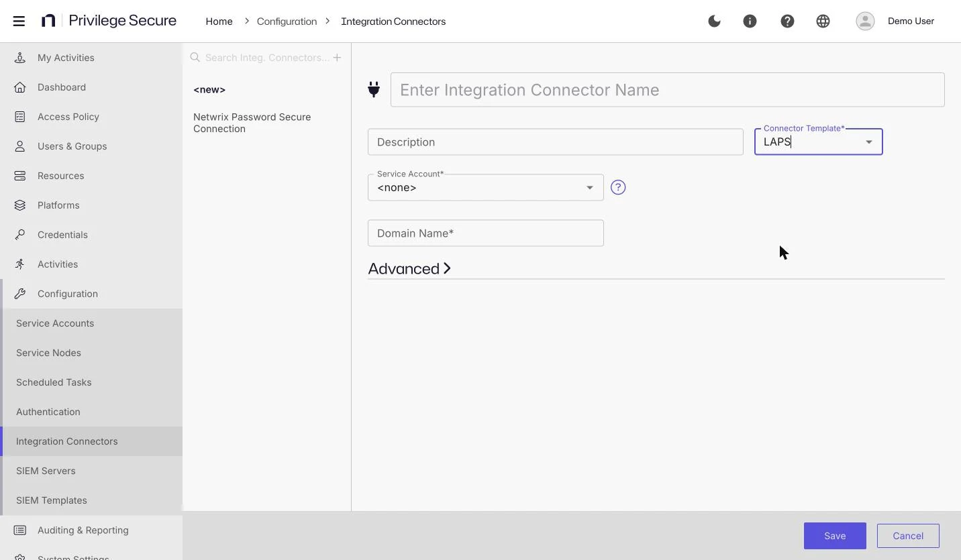This screenshot has height=560, width=961.
Task: Open SIEM Servers page
Action: [91, 471]
